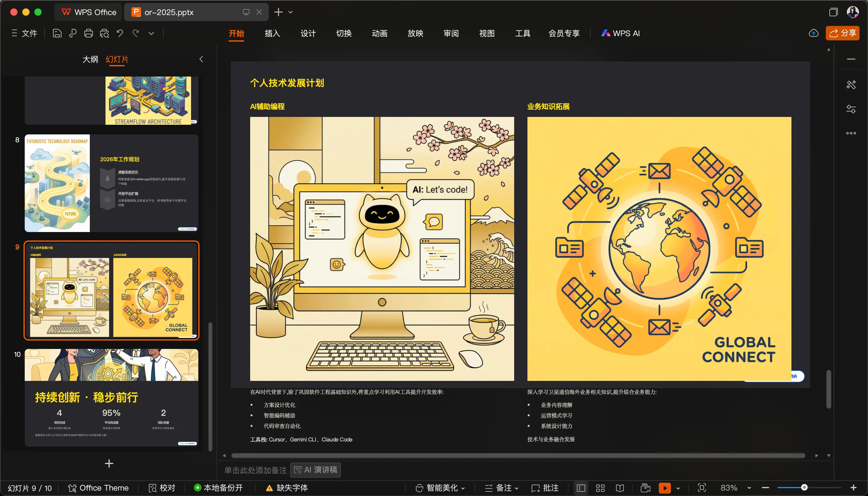Click the slide title 个人技术发展计划
Viewport: 868px width, 496px height.
coord(287,83)
